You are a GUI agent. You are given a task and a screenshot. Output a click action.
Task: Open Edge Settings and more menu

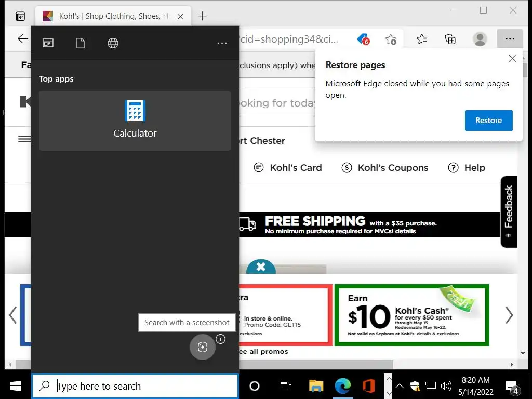click(x=510, y=39)
